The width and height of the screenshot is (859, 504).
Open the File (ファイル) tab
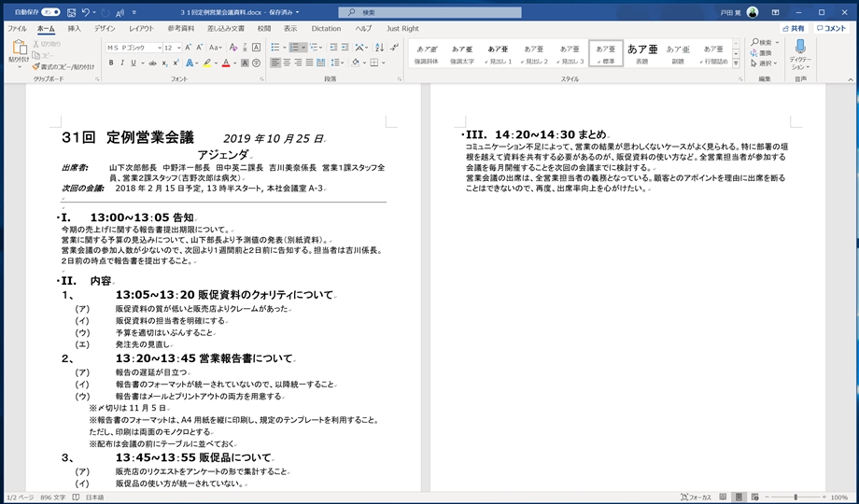point(17,29)
